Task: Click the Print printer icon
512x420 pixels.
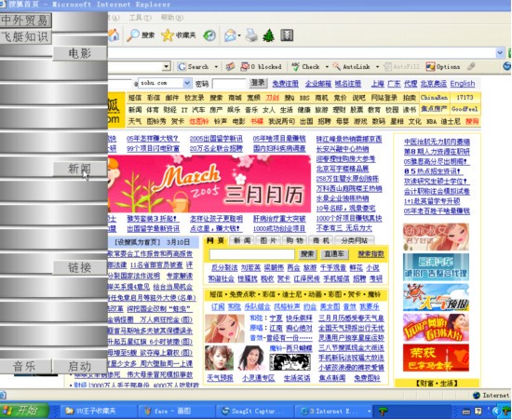Action: [x=251, y=35]
